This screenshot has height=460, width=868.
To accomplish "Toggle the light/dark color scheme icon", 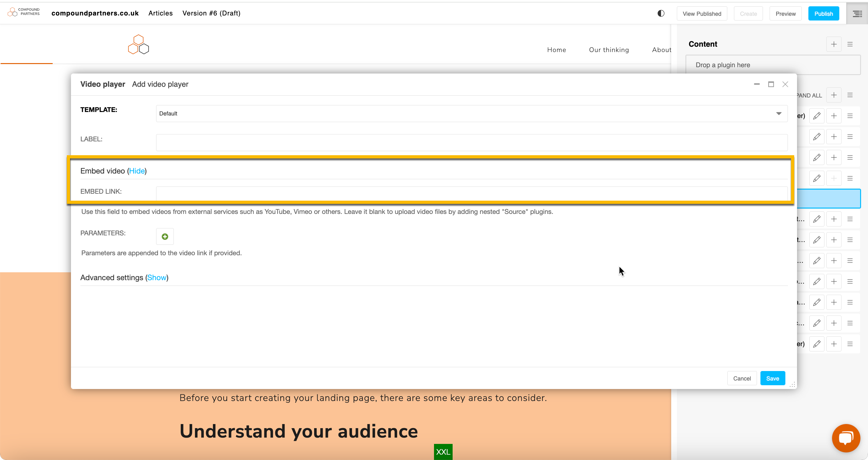I will 661,14.
